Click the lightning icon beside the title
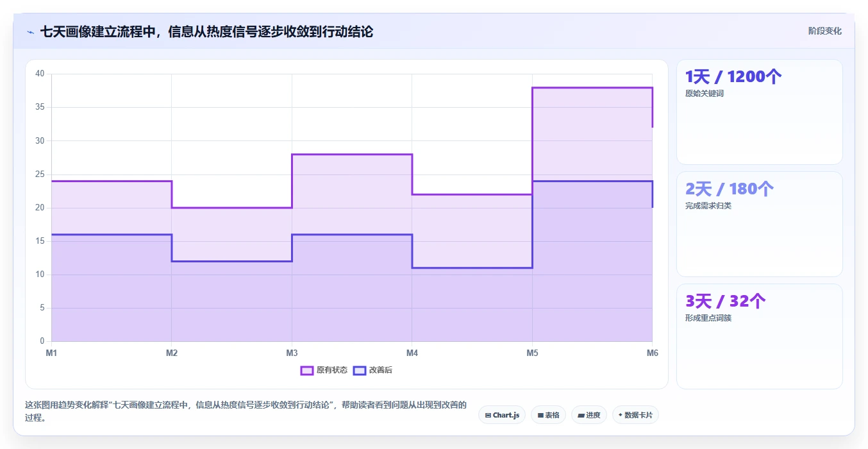The width and height of the screenshot is (868, 449). pyautogui.click(x=30, y=31)
